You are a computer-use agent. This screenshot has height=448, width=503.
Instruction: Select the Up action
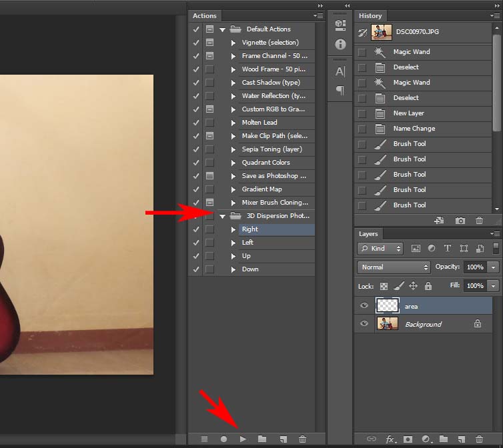click(277, 256)
